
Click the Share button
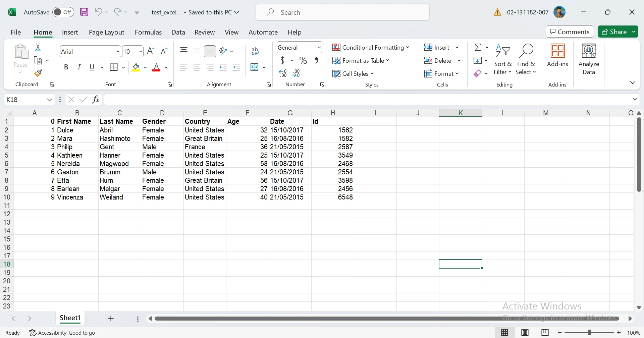[x=614, y=32]
